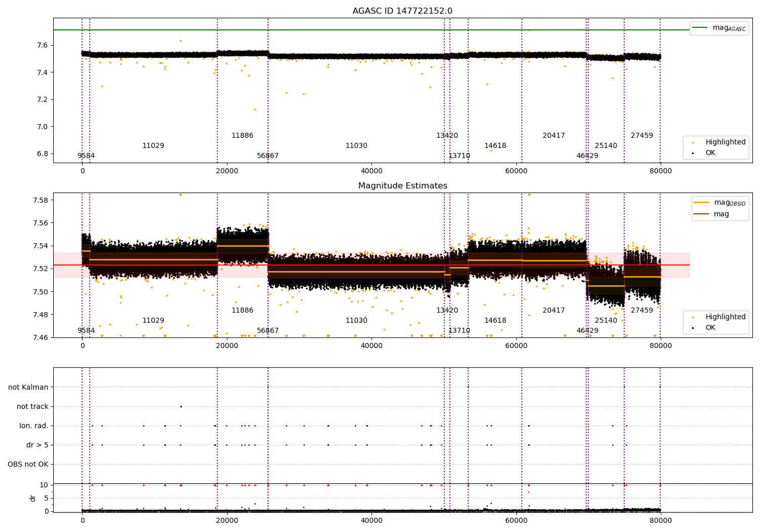Click the 7.52 y-tick label
The height and width of the screenshot is (532, 760).
pyautogui.click(x=40, y=269)
